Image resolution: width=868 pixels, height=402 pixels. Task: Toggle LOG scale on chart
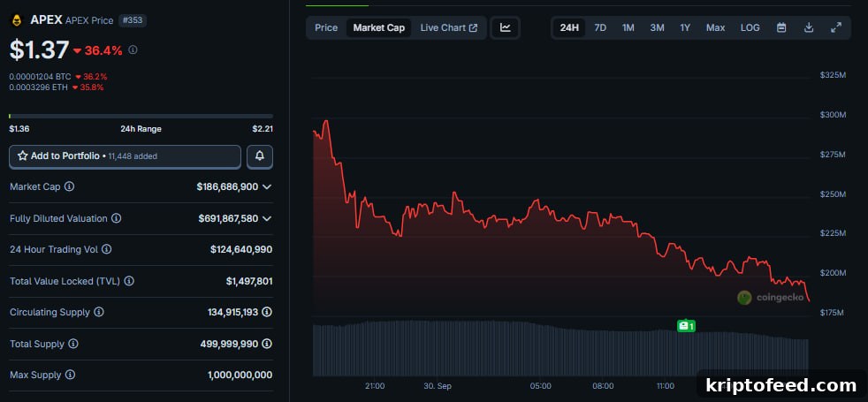tap(750, 27)
